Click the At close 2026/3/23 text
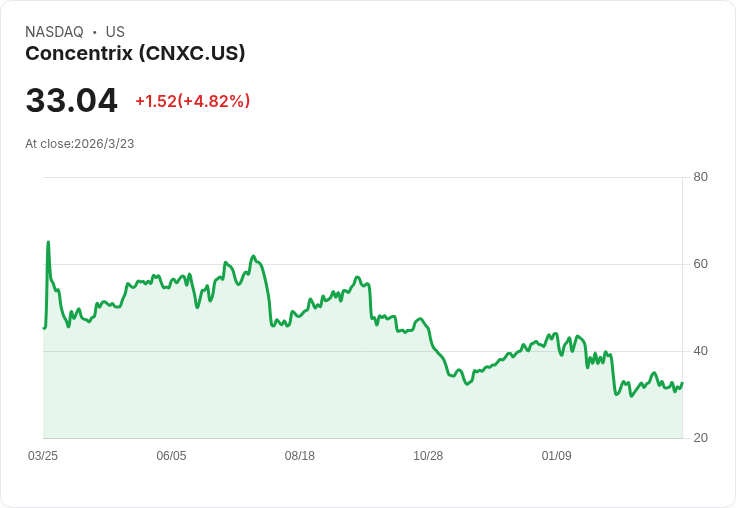736x508 pixels. (x=79, y=144)
